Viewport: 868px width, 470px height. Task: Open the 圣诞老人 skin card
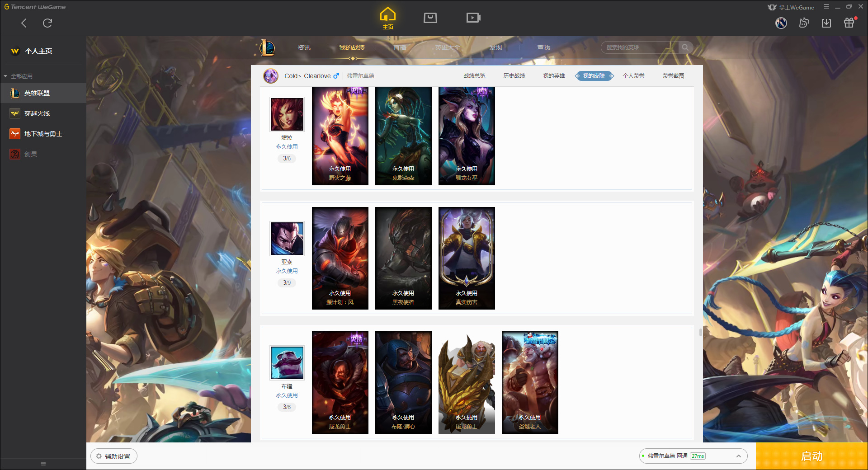tap(530, 382)
